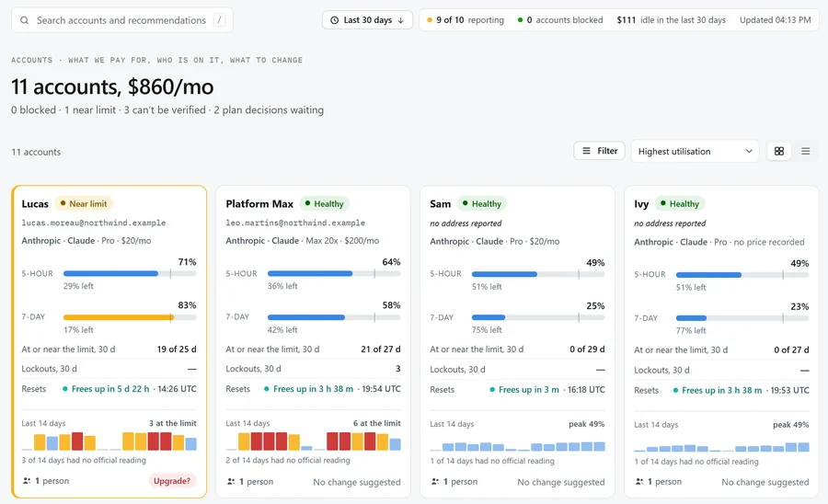The width and height of the screenshot is (828, 504).
Task: Click Ivy 0 of 27 d value
Action: click(x=791, y=349)
